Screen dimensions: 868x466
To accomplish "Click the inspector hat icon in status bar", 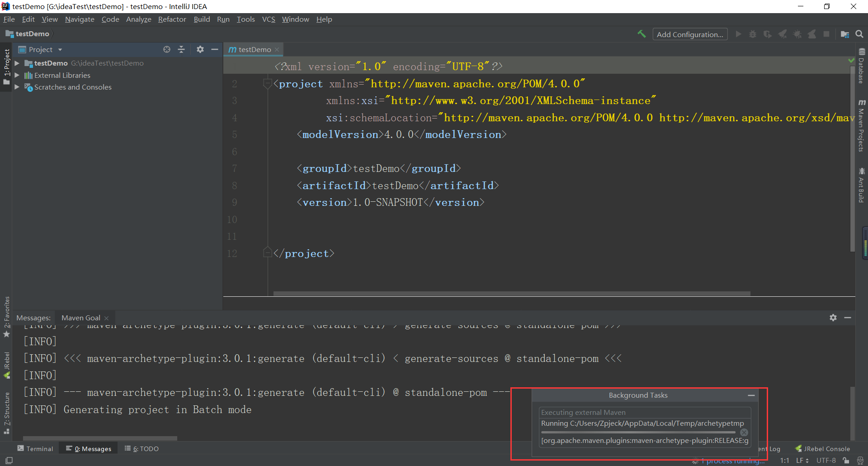I will (x=860, y=461).
